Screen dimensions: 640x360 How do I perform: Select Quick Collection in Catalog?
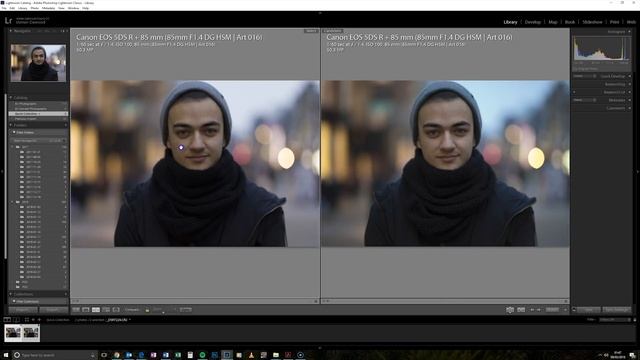point(38,113)
